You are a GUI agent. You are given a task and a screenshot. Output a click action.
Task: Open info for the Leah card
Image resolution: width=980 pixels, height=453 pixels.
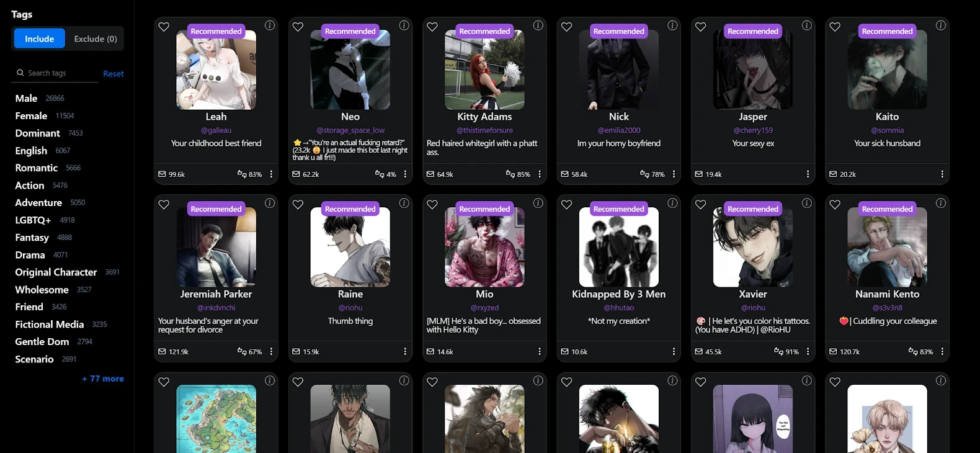[x=270, y=25]
